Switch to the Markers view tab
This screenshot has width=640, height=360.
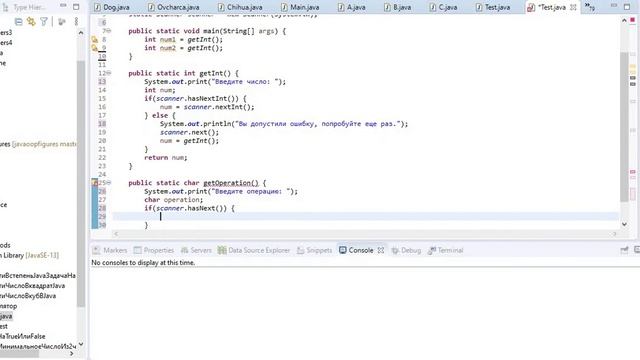110,250
